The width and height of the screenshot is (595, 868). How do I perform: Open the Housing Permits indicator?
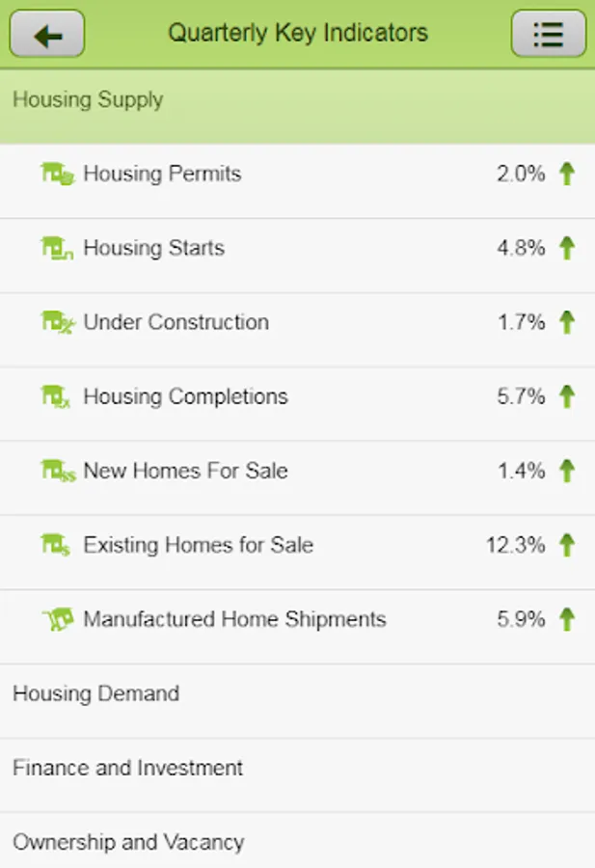click(162, 175)
